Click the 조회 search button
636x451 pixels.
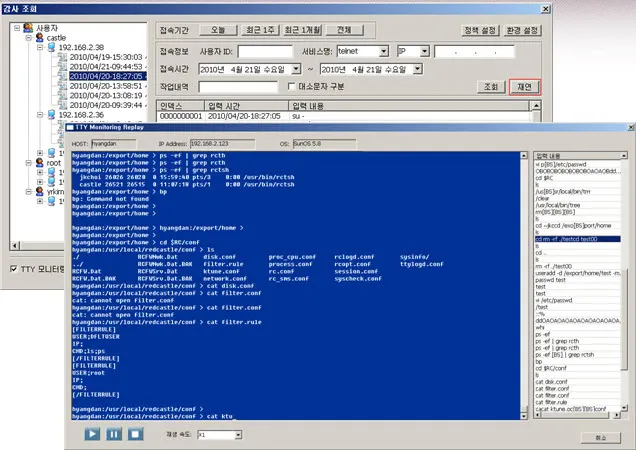coord(490,87)
